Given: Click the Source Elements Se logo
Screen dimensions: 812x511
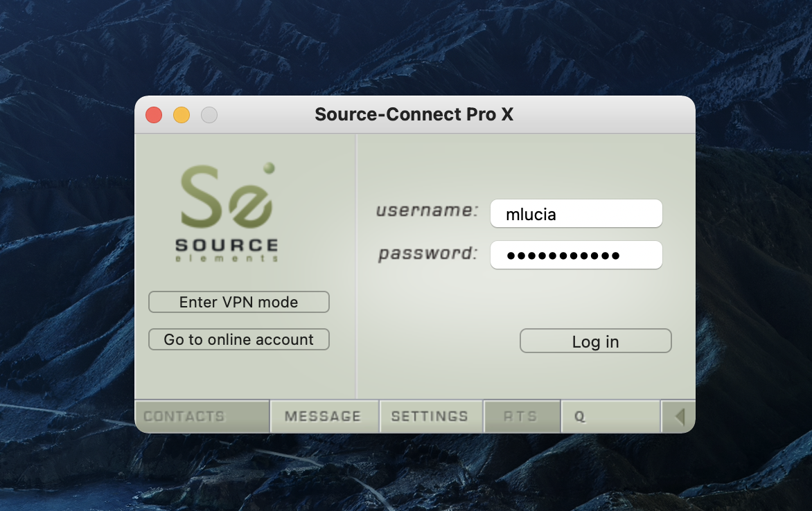Looking at the screenshot, I should (x=226, y=197).
